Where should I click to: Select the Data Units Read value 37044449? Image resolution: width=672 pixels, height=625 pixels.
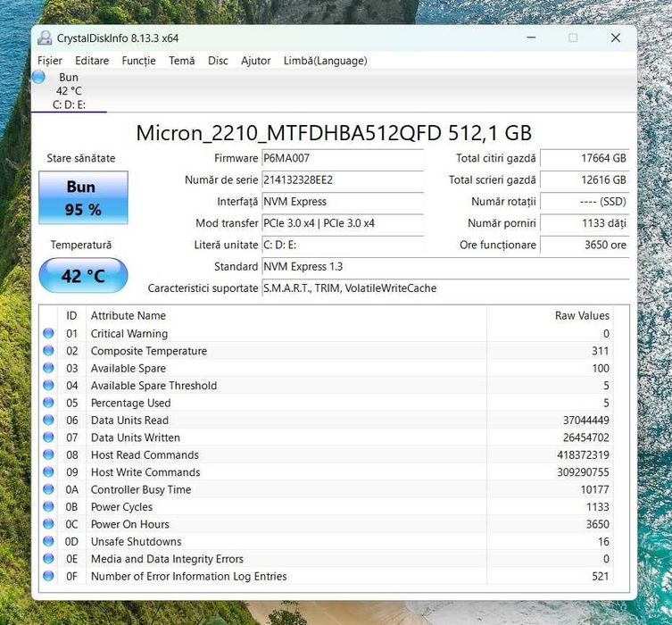click(585, 421)
